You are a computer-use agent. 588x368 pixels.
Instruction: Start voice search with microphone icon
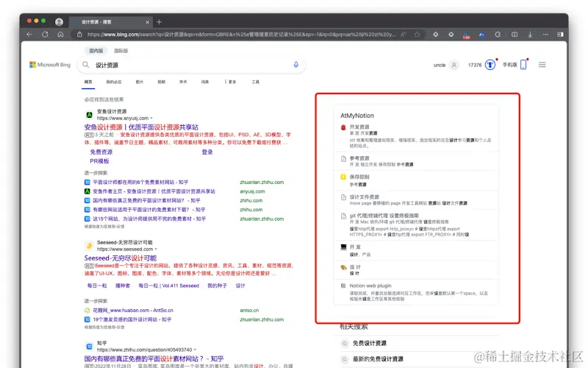pos(296,65)
